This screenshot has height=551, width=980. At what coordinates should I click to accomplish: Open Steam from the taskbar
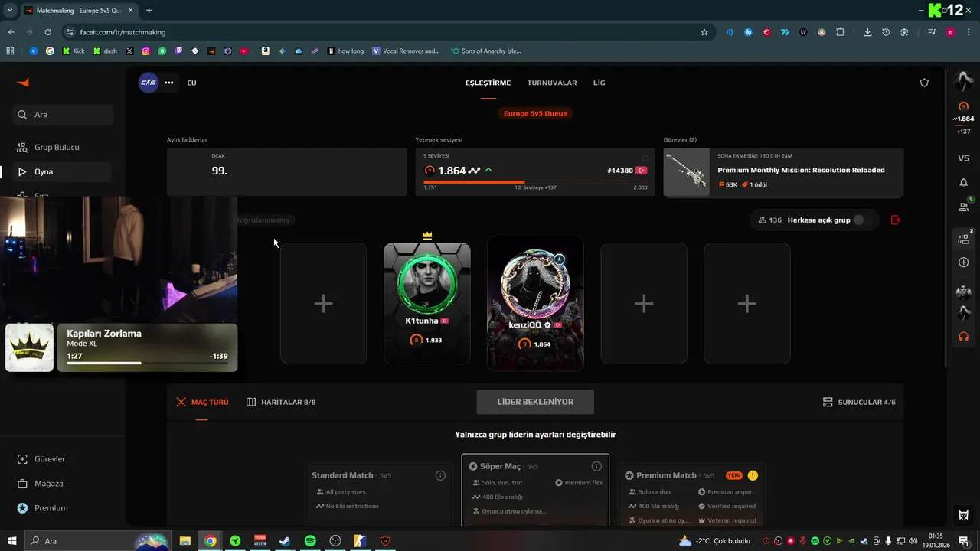(x=285, y=541)
